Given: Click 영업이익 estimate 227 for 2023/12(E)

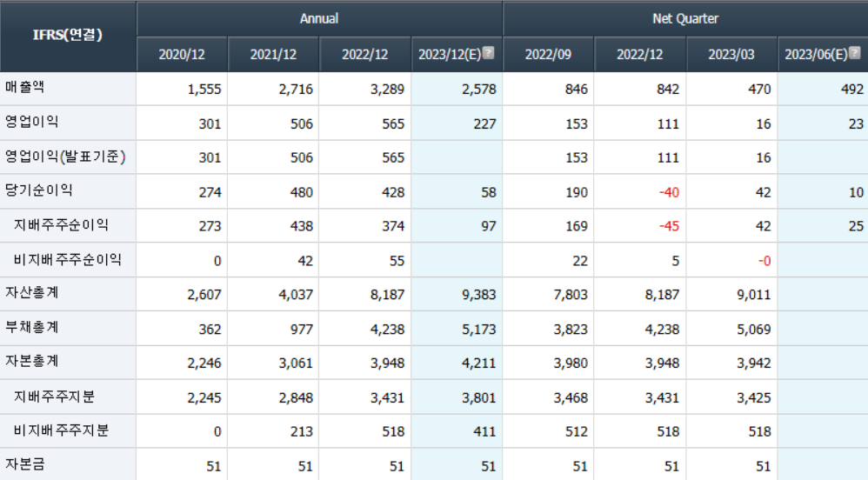Looking at the screenshot, I should [x=484, y=124].
